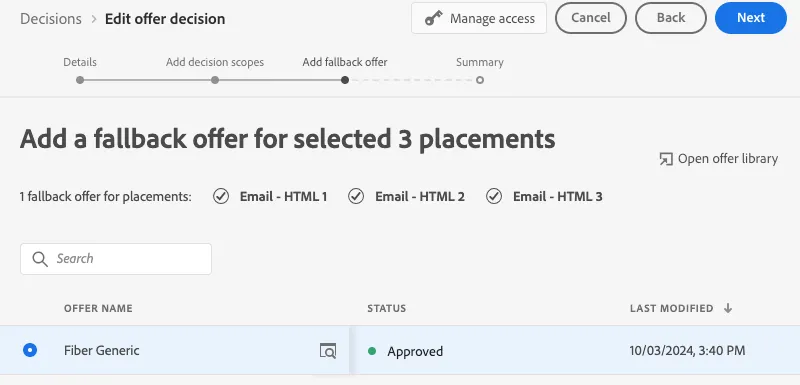Viewport: 800px width, 385px height.
Task: Click the magnifier icon in Search field
Action: pyautogui.click(x=40, y=259)
